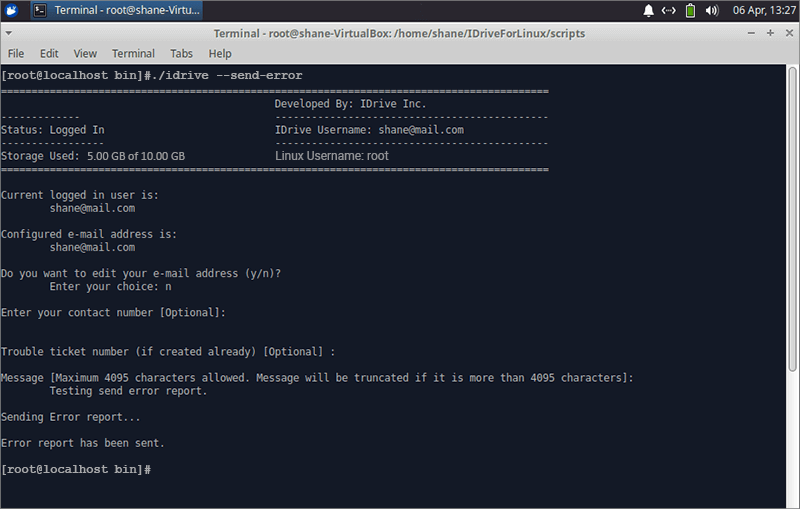The image size is (800, 509).
Task: Click the terminal vertical scrollbar thumb
Action: pyautogui.click(x=792, y=219)
